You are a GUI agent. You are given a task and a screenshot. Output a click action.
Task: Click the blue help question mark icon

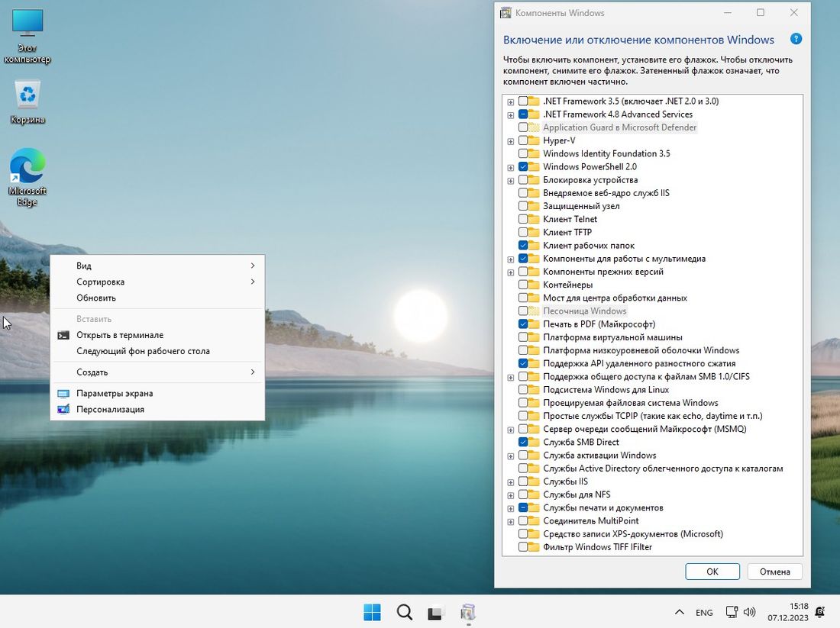pyautogui.click(x=796, y=39)
